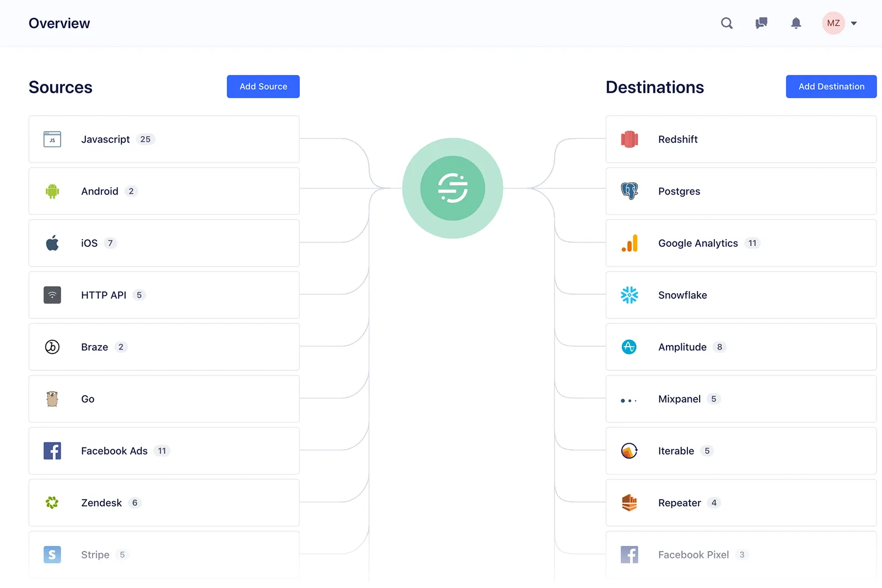
Task: Click the Android robot icon
Action: (52, 191)
